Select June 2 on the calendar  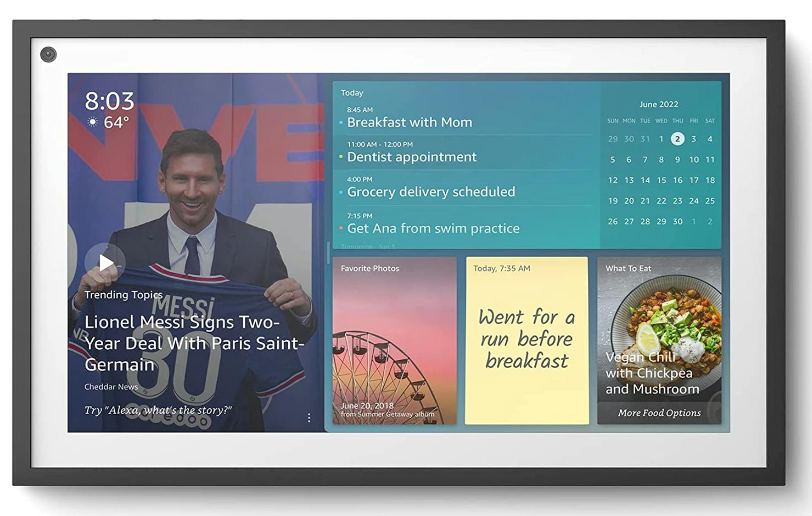pyautogui.click(x=678, y=139)
